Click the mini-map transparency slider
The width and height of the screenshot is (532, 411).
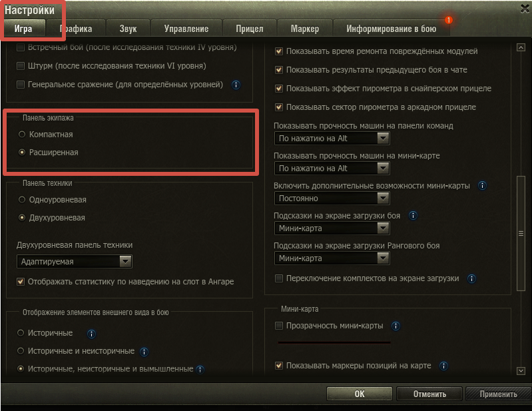(x=334, y=342)
